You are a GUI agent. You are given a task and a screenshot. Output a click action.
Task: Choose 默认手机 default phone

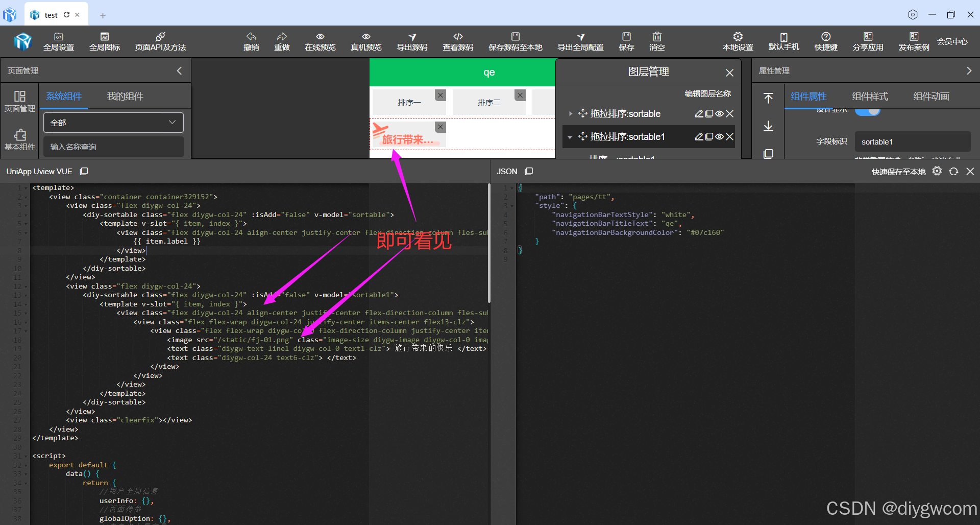[x=783, y=42]
